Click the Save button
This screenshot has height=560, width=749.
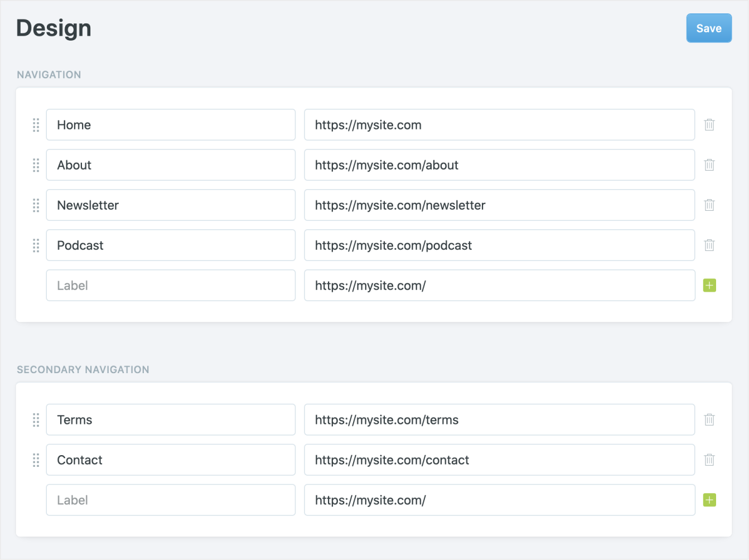pyautogui.click(x=709, y=28)
